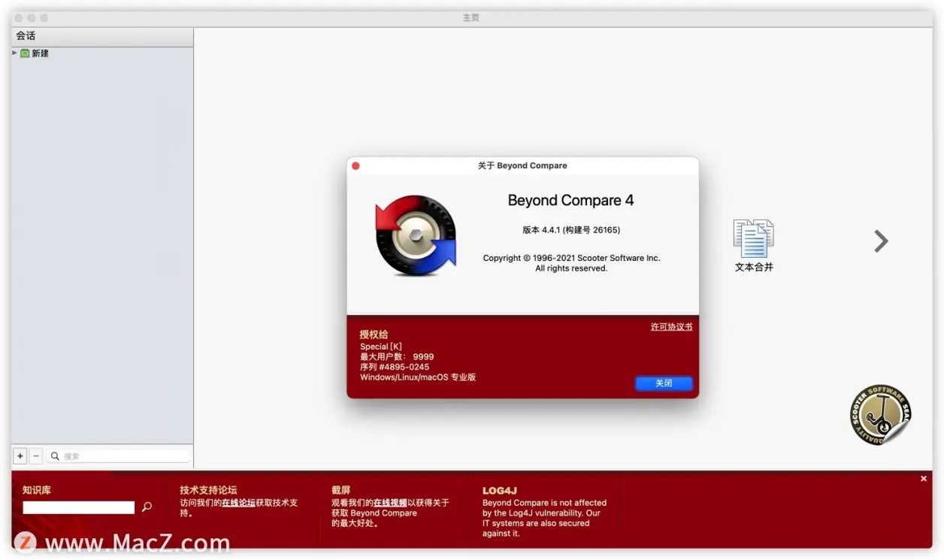Click the green 新建 folder icon
Image resolution: width=944 pixels, height=560 pixels.
point(25,53)
